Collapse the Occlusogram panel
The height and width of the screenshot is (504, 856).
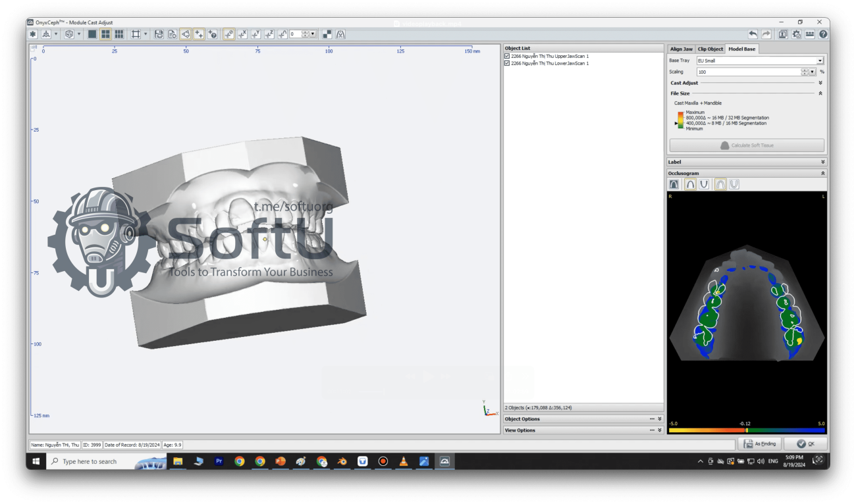tap(822, 173)
